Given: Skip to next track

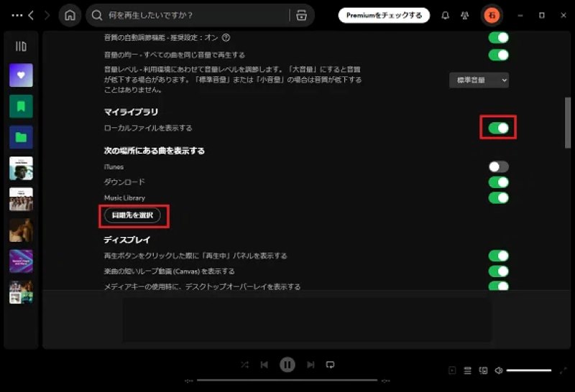Looking at the screenshot, I should tap(310, 365).
